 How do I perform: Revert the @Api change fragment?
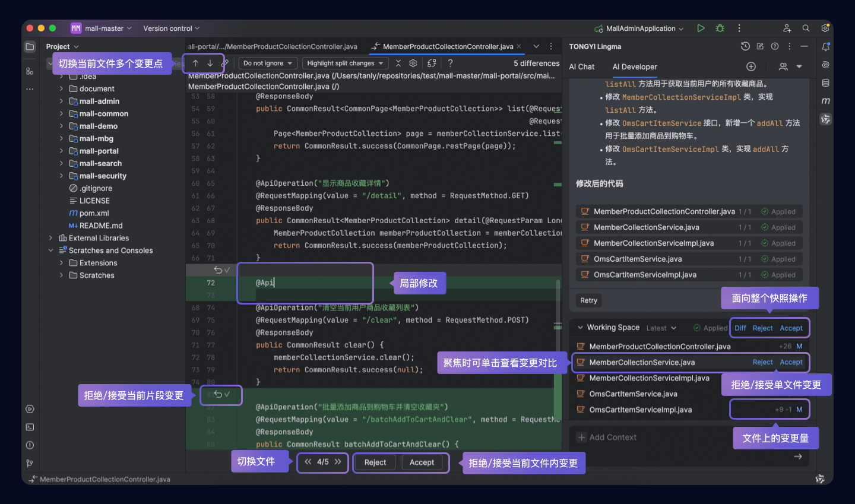tap(218, 270)
